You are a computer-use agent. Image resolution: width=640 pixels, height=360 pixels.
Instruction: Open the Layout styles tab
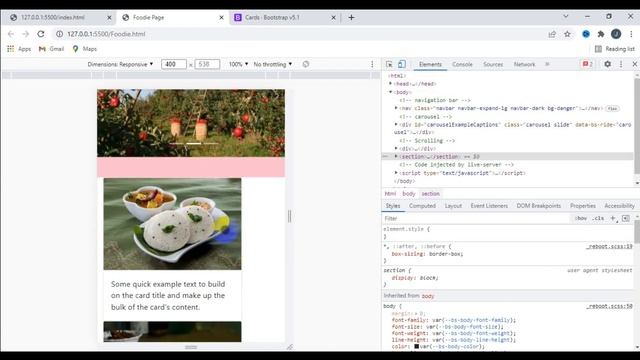pos(453,206)
